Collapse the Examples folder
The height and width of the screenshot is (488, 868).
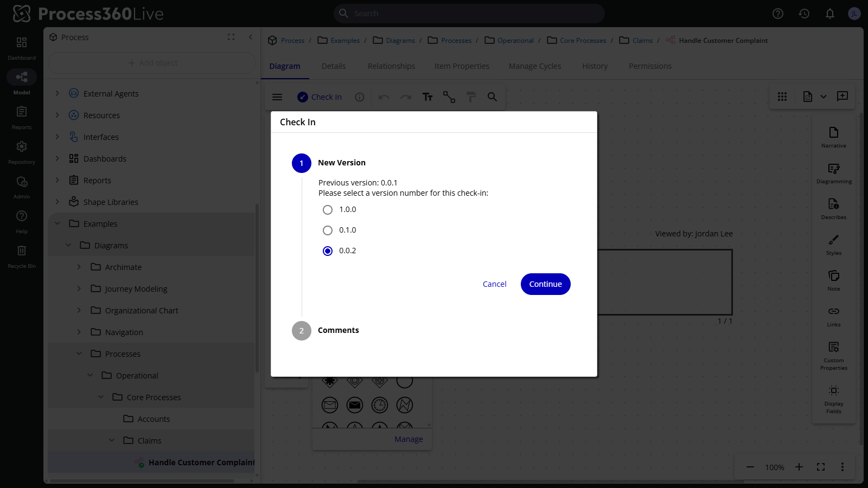coord(58,223)
